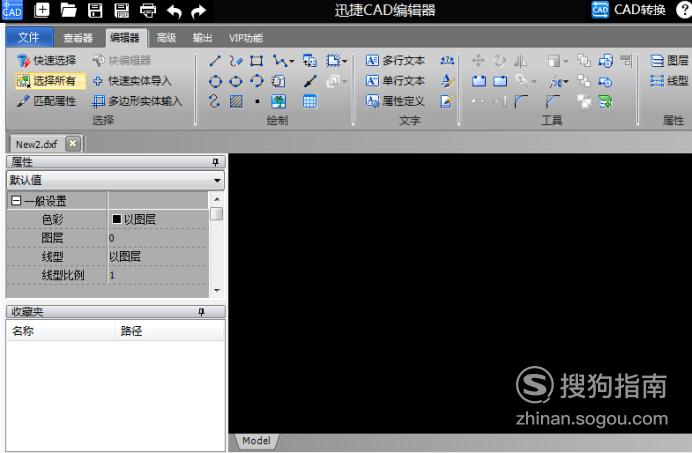Collapse the 一般设置 section
Image resolution: width=692 pixels, height=453 pixels.
point(16,201)
